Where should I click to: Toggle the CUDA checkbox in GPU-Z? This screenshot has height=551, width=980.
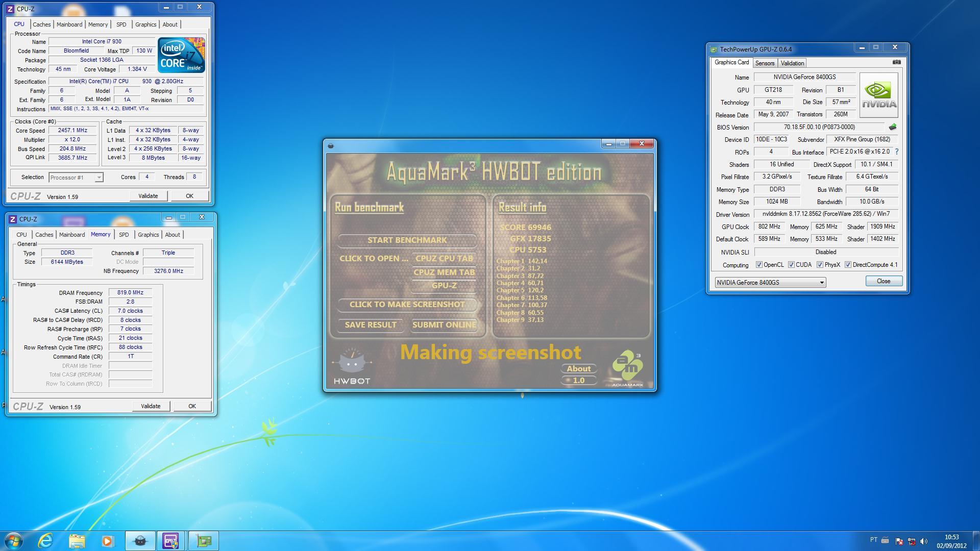[x=791, y=265]
